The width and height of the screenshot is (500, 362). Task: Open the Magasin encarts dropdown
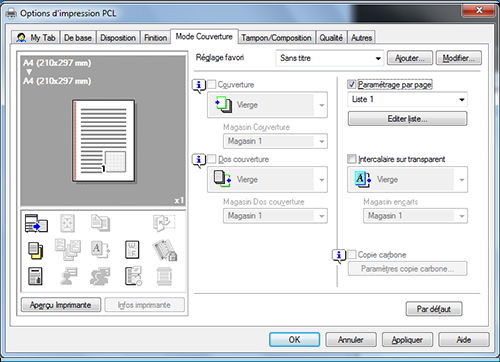tap(415, 216)
